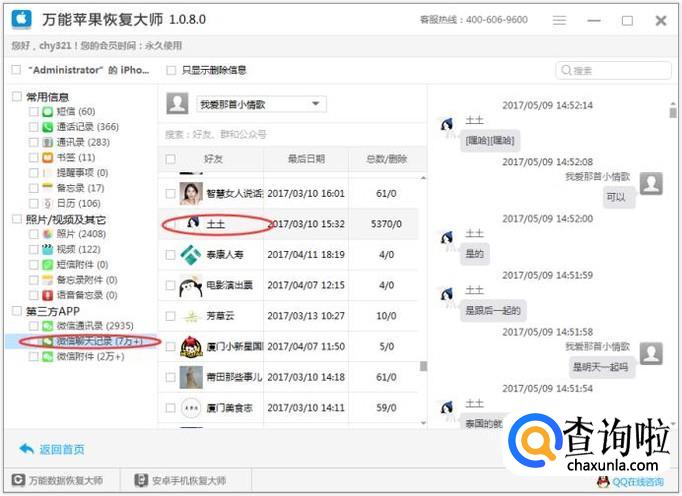The image size is (682, 496).
Task: Click the top-right 搜索 input field
Action: click(x=613, y=70)
